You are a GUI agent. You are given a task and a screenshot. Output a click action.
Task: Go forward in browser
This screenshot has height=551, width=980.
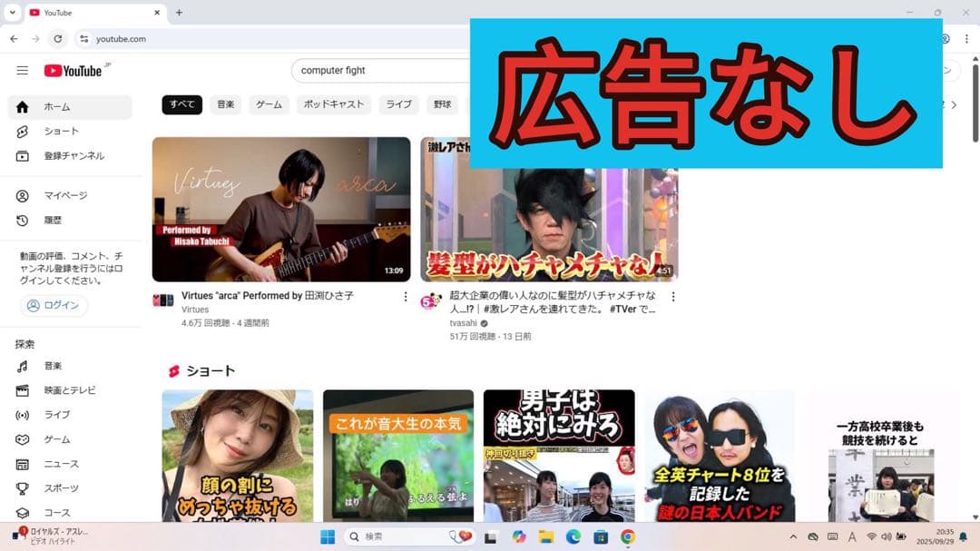35,39
